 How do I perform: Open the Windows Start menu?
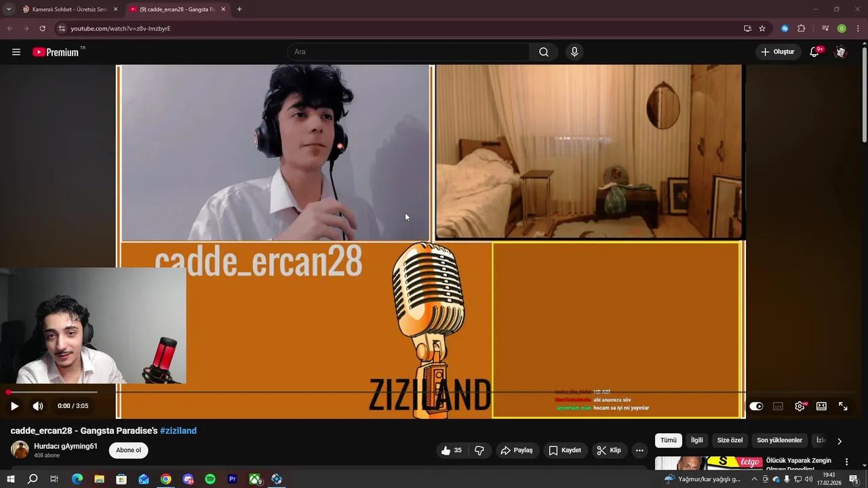tap(11, 479)
